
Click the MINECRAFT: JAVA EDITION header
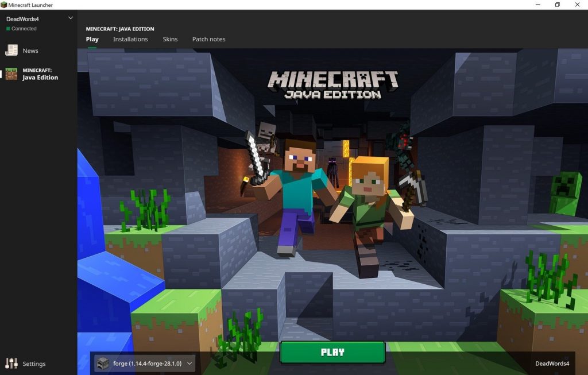119,28
